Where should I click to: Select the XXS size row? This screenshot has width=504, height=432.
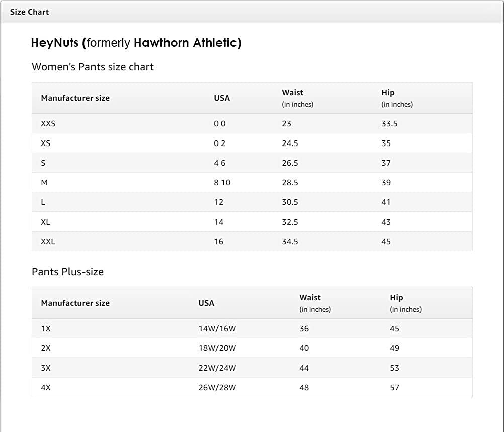48,123
